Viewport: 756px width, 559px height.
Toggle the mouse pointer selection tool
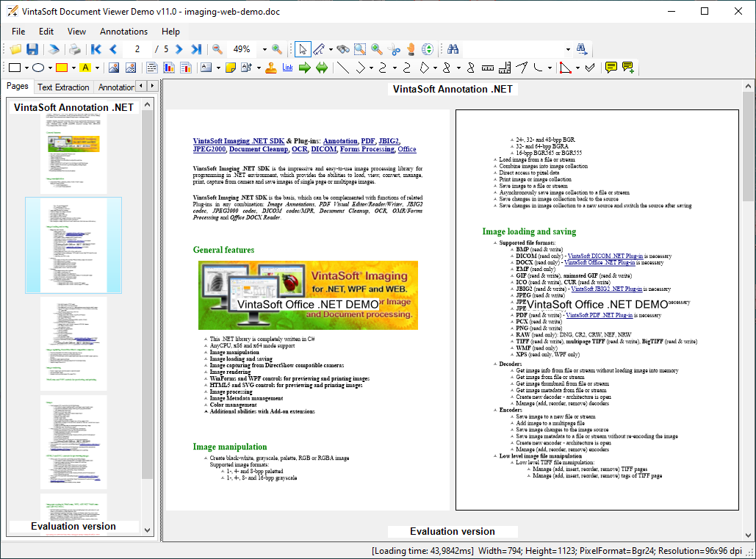pos(302,49)
